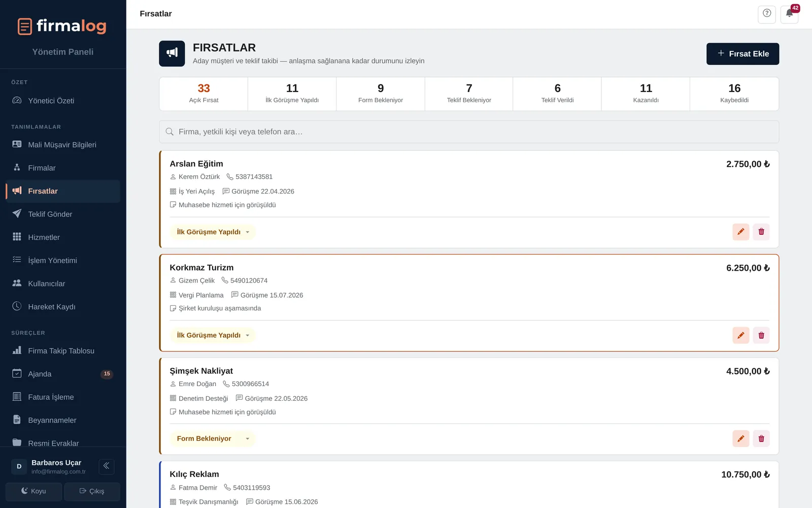Filter by Kazanıldı (11)
The height and width of the screenshot is (508, 812).
click(646, 94)
